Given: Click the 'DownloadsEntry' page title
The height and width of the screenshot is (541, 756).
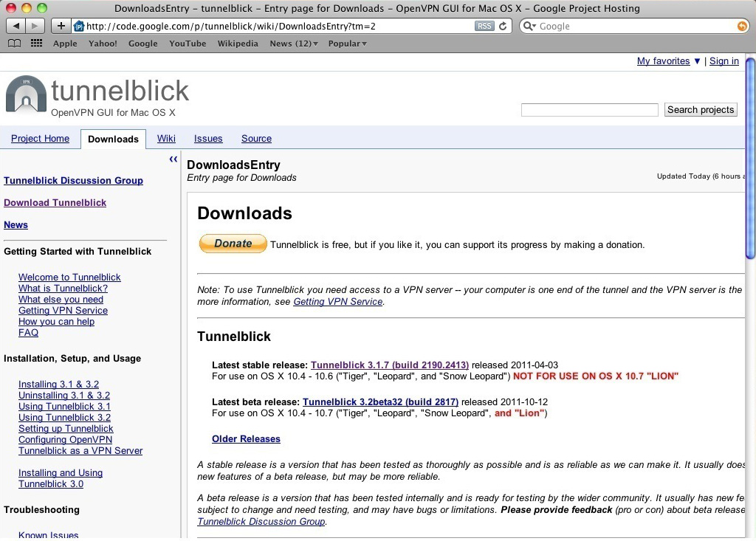Looking at the screenshot, I should pos(233,165).
